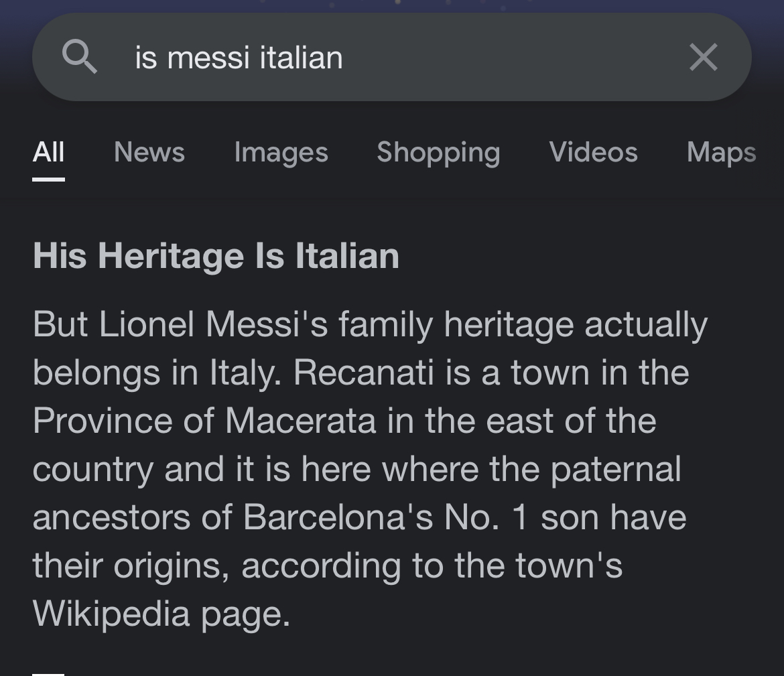784x676 pixels.
Task: Click "Wikipedia page" at the snippet's end
Action: [x=161, y=614]
